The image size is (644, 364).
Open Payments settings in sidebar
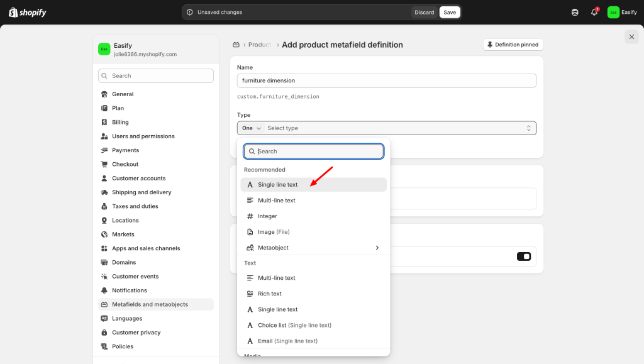tap(125, 150)
